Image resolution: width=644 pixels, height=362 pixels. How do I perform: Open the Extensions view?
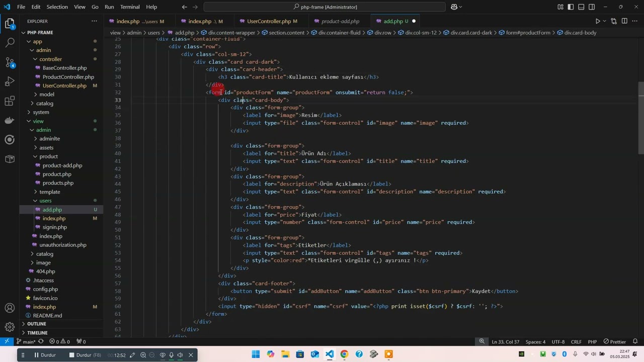10,101
